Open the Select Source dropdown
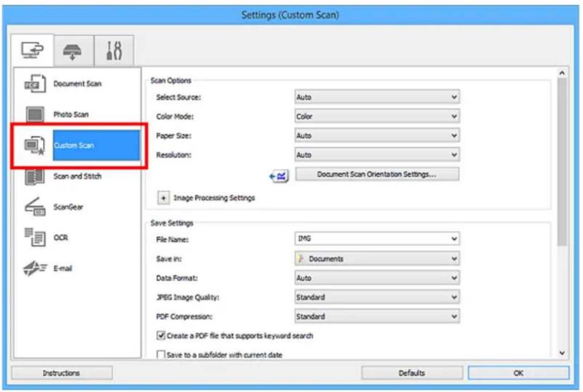This screenshot has width=583, height=392. click(377, 97)
